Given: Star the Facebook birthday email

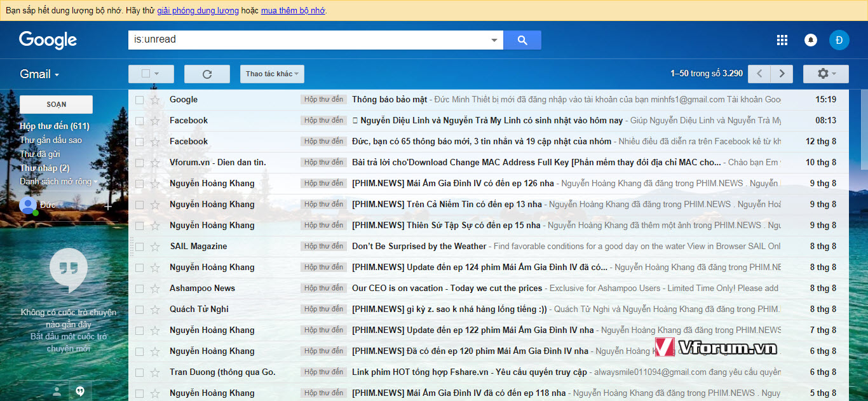Looking at the screenshot, I should pyautogui.click(x=155, y=121).
